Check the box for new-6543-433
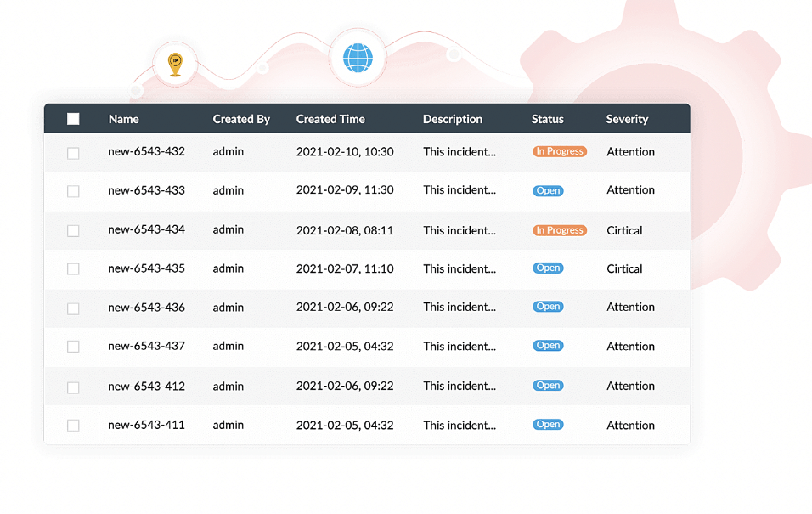 coord(73,191)
